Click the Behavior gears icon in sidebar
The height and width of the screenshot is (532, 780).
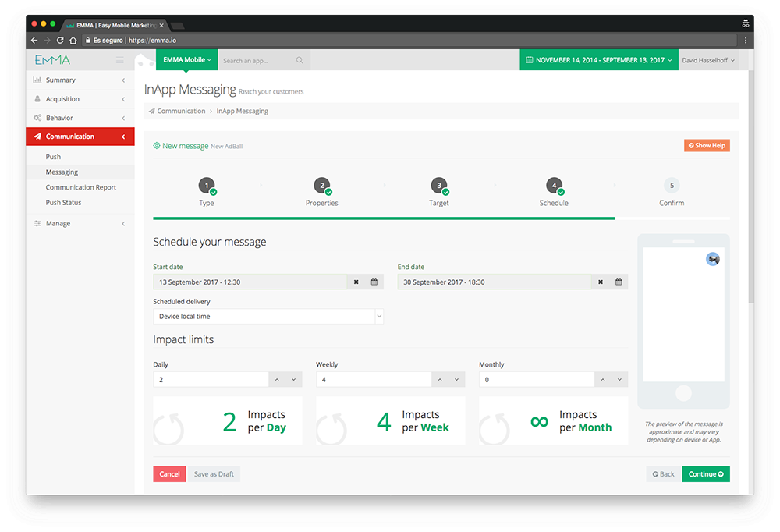[x=36, y=117]
